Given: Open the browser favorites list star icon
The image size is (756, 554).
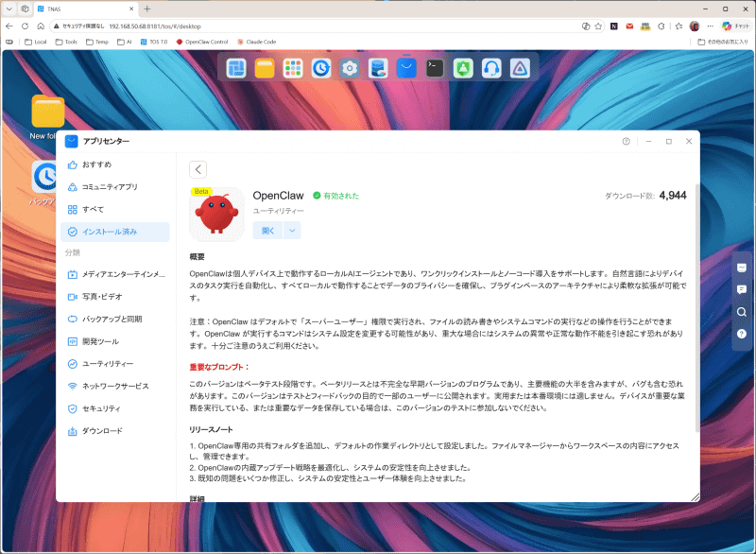Looking at the screenshot, I should pyautogui.click(x=679, y=26).
